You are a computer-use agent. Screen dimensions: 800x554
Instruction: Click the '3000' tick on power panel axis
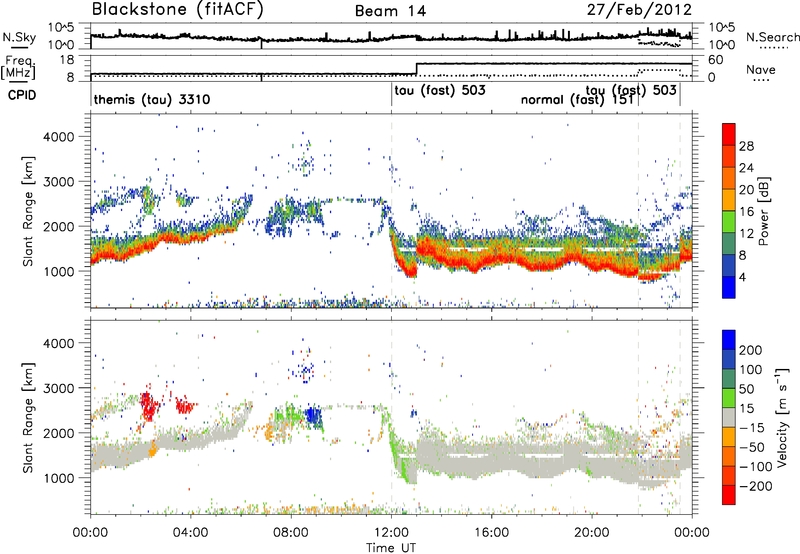[x=58, y=182]
